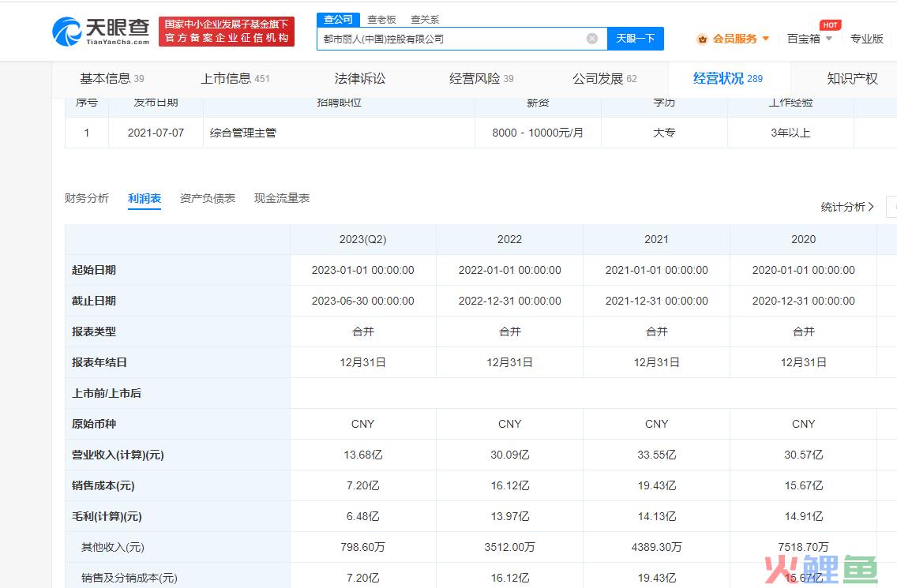The height and width of the screenshot is (588, 897).
Task: Switch to 资产负债表 sub-tab
Action: (208, 198)
